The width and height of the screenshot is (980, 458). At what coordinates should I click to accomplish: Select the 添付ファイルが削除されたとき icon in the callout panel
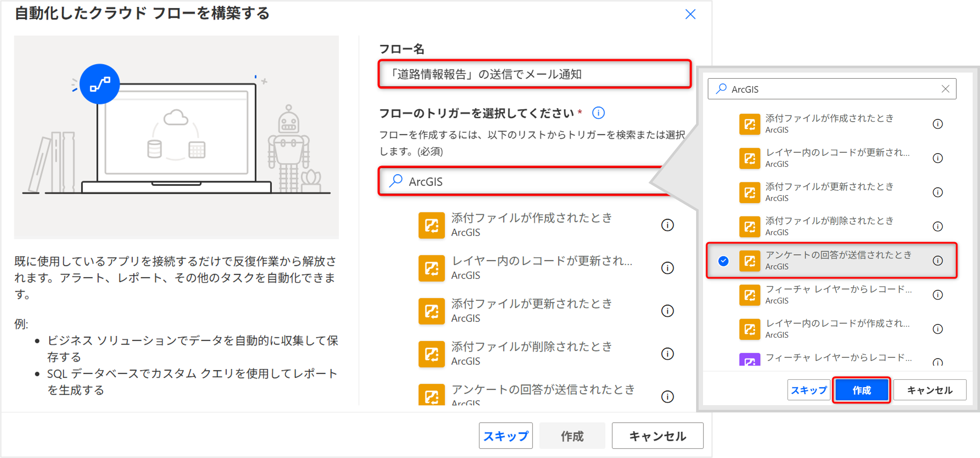click(749, 227)
